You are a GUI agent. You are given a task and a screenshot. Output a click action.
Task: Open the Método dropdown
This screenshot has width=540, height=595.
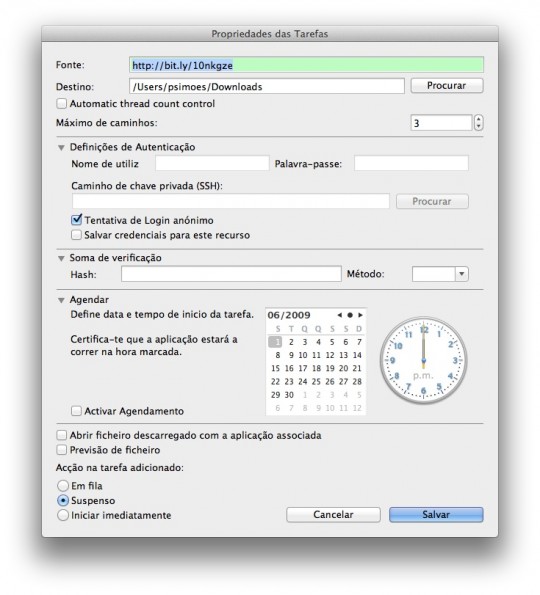click(461, 274)
